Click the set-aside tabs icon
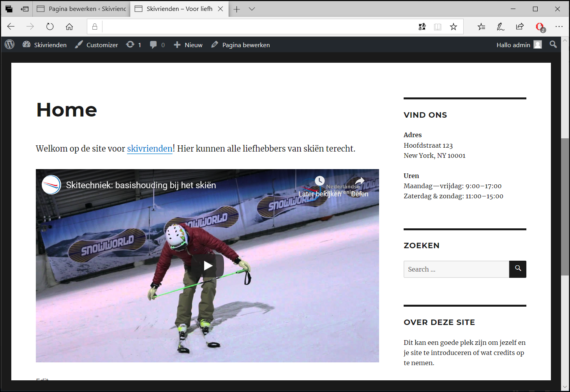Screen dimensions: 570x392 [x=9, y=9]
